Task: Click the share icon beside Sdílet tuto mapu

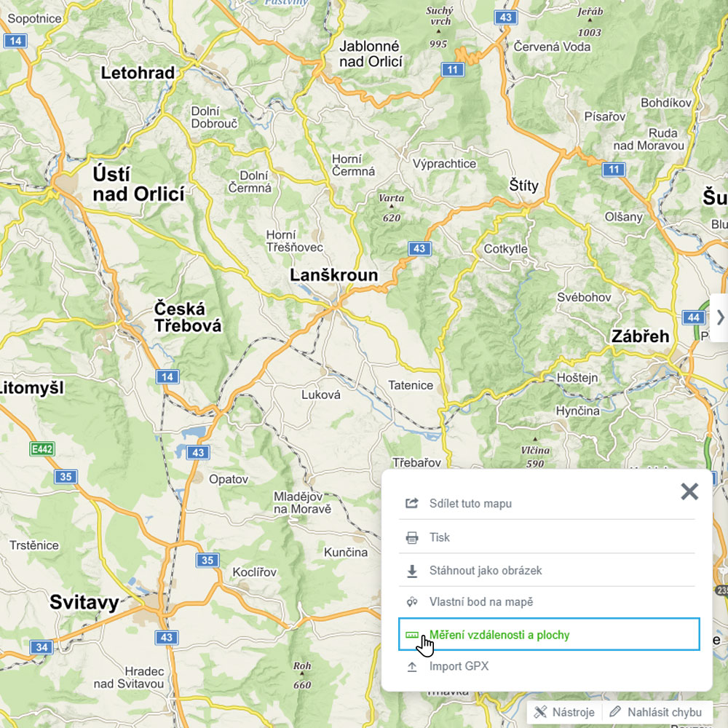Action: [412, 504]
